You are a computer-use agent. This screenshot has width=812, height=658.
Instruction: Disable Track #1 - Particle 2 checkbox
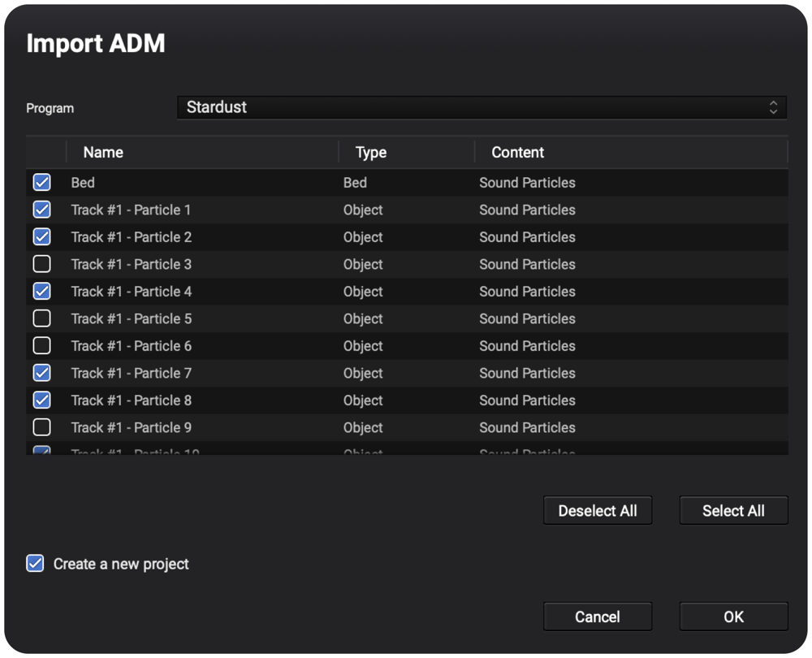pyautogui.click(x=41, y=237)
